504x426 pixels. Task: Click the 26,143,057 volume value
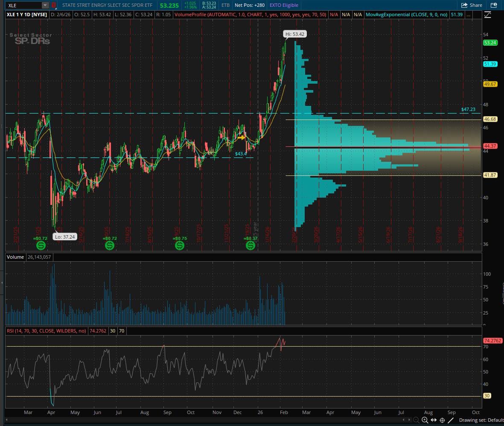[39, 257]
